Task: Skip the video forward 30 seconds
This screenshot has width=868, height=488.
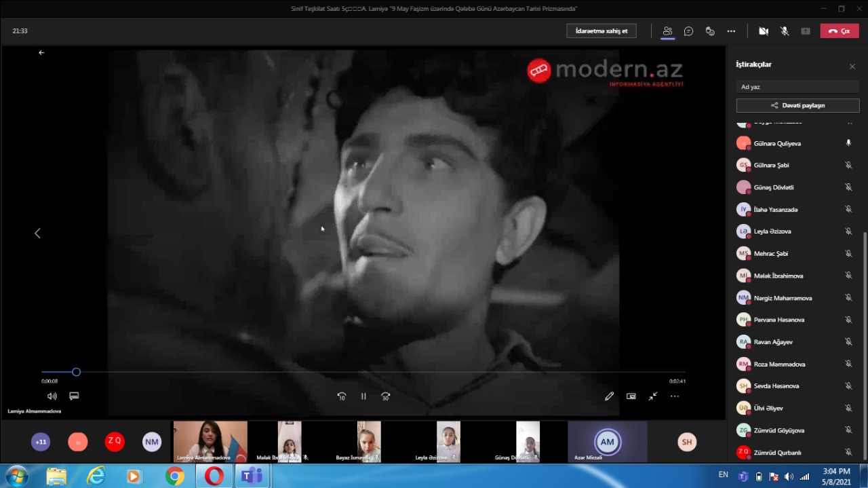Action: [385, 396]
